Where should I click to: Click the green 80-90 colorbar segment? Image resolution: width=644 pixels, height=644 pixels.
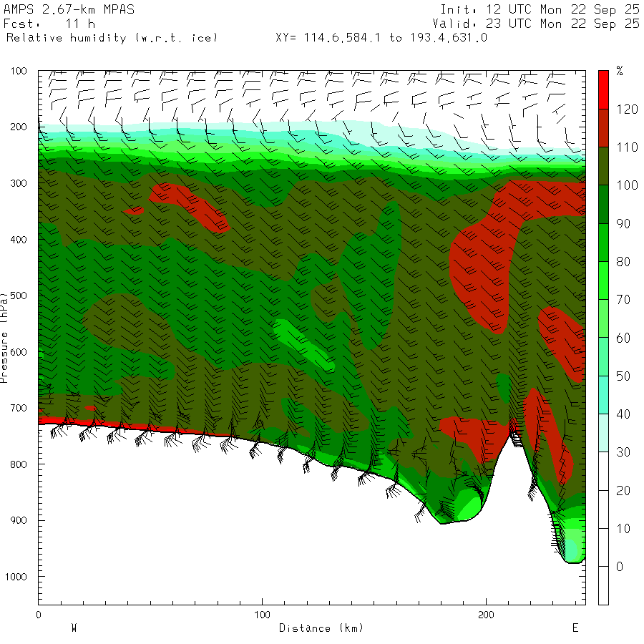pos(603,243)
